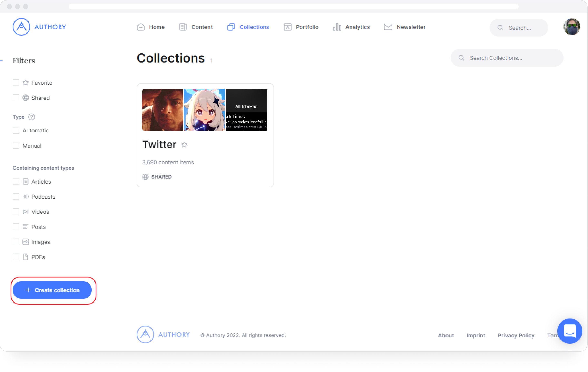Click the Collections nav icon
This screenshot has width=588, height=372.
pos(231,27)
